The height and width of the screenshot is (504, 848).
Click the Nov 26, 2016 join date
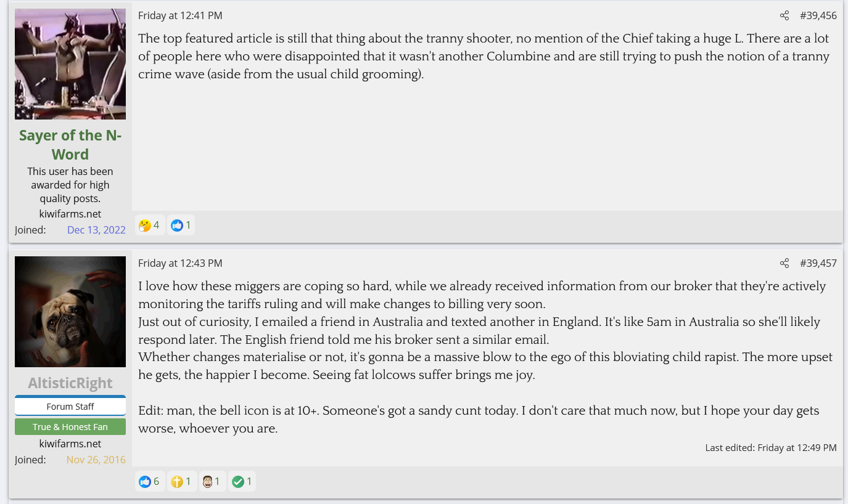[x=96, y=460]
